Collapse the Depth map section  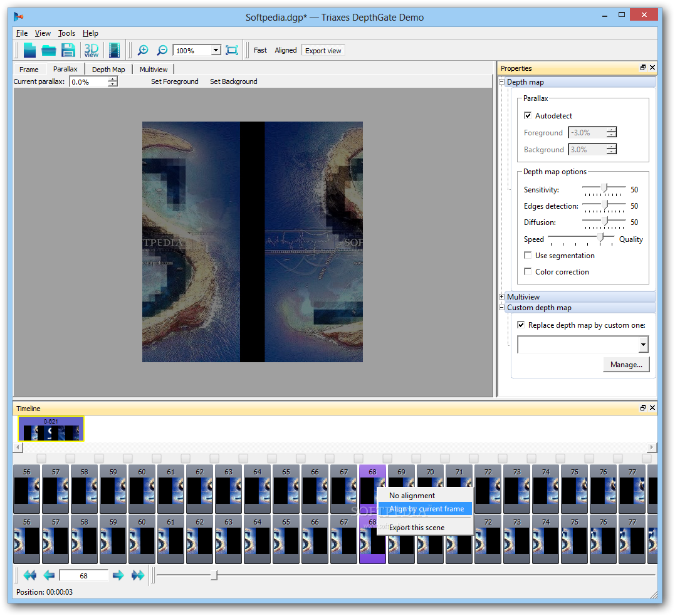tap(501, 82)
